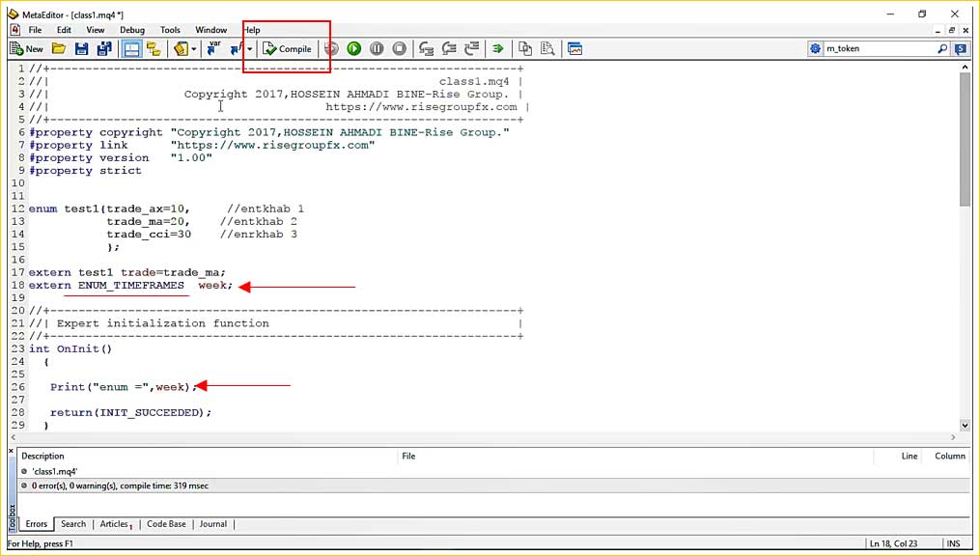Click the overlapping pages toolbar icon
The width and height of the screenshot is (980, 556).
525,48
